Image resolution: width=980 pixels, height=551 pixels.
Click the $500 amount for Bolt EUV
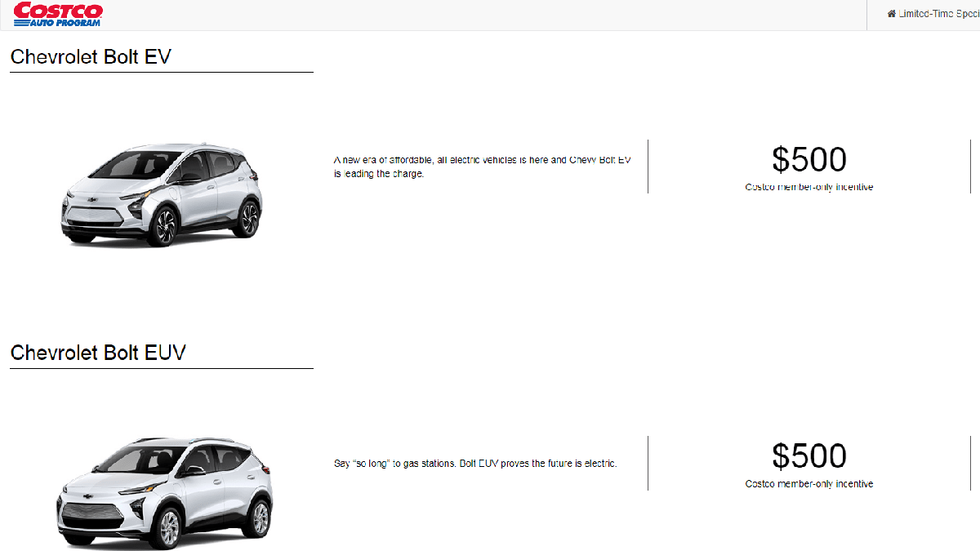pos(808,456)
